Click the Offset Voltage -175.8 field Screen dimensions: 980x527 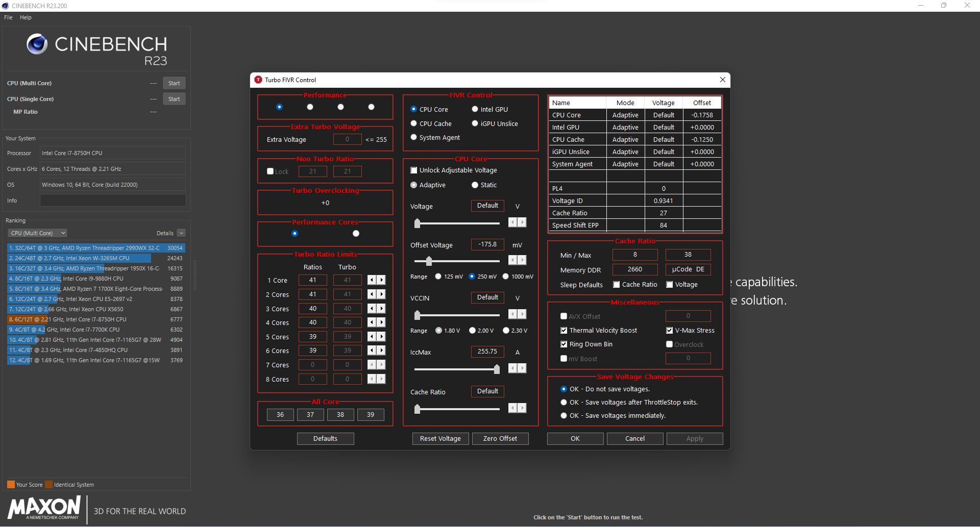pyautogui.click(x=487, y=244)
